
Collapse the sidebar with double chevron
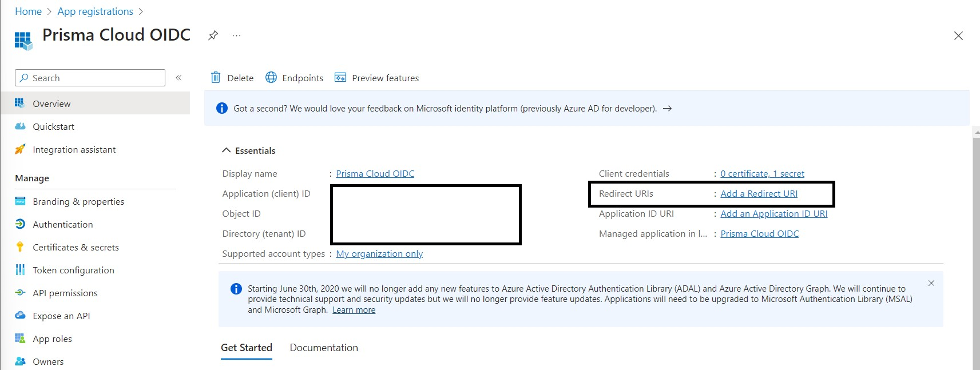coord(178,78)
